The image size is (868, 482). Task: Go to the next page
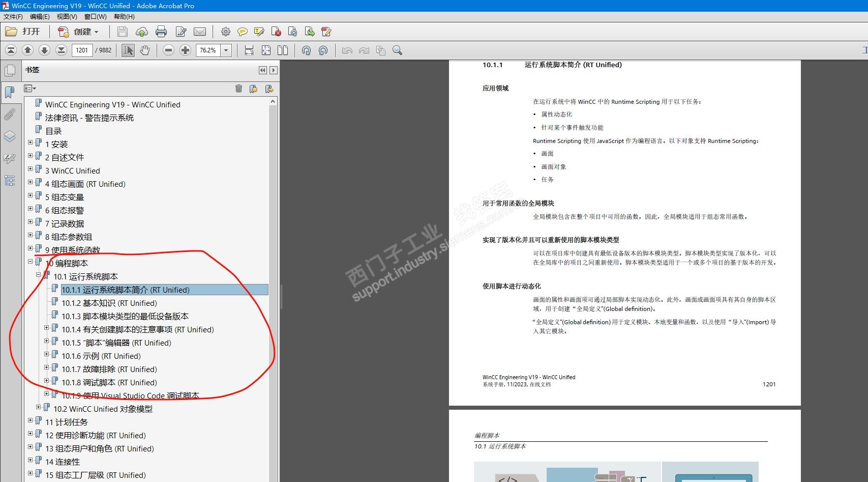coord(44,50)
